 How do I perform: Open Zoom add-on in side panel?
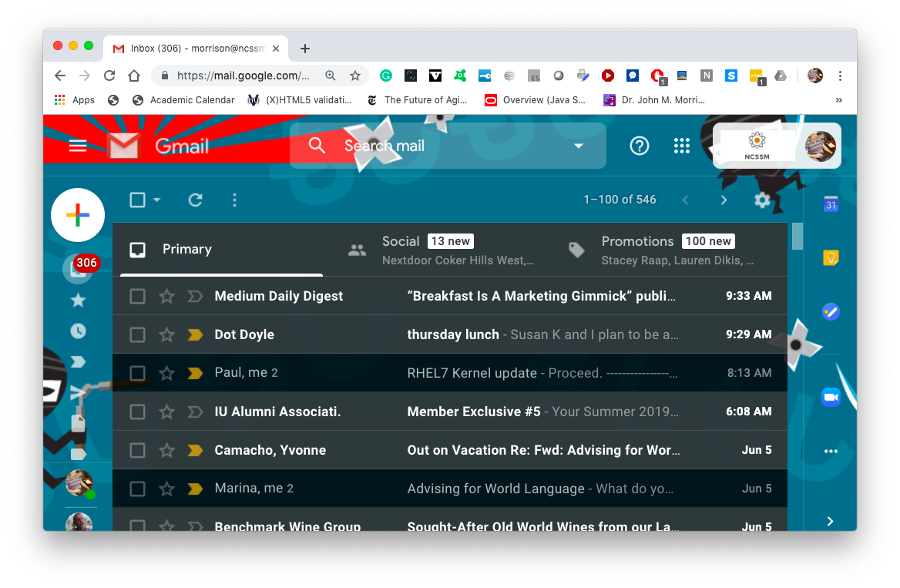point(831,397)
